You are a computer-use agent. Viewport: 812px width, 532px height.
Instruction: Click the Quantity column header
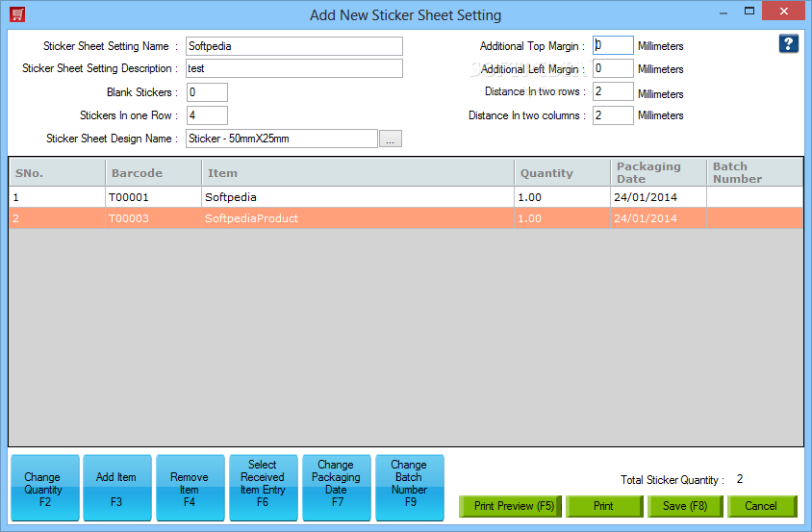(563, 172)
